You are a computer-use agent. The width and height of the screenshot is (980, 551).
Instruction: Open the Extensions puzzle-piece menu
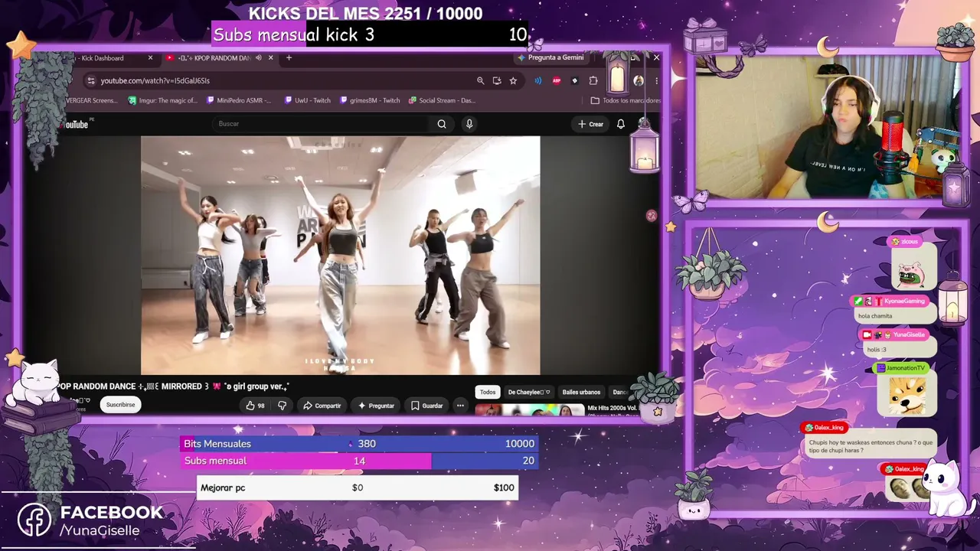click(593, 80)
